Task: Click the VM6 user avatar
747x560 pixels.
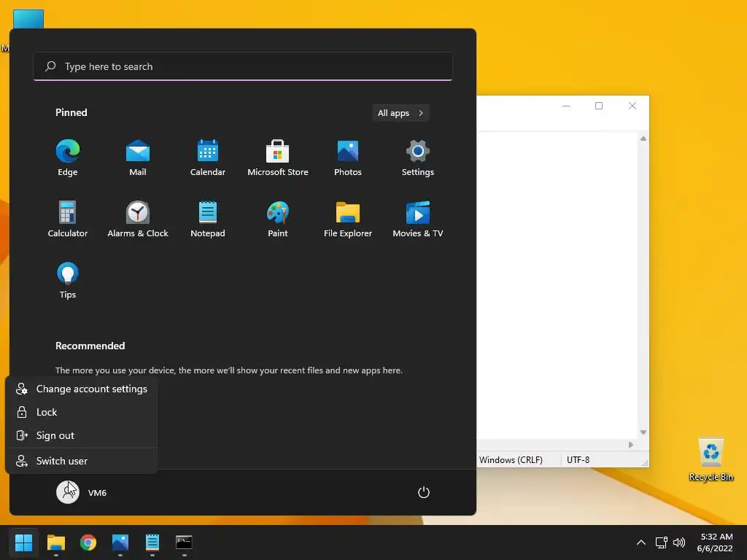Action: coord(68,492)
